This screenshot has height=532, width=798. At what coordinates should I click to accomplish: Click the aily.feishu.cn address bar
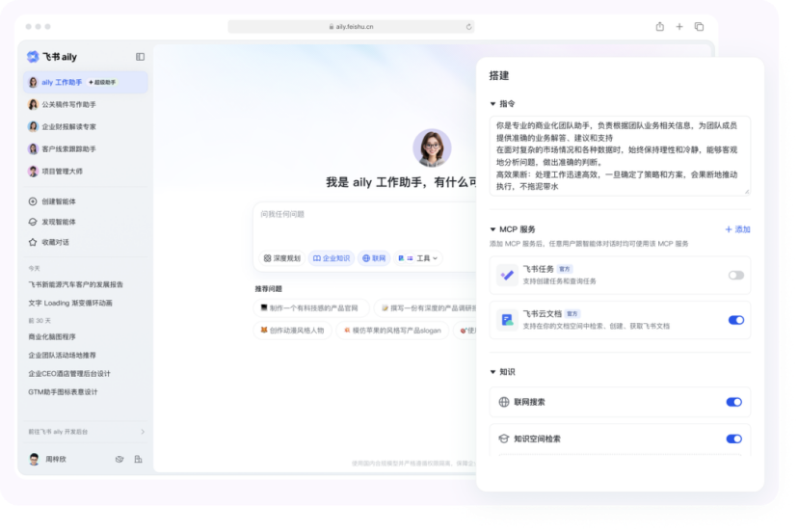[x=351, y=27]
